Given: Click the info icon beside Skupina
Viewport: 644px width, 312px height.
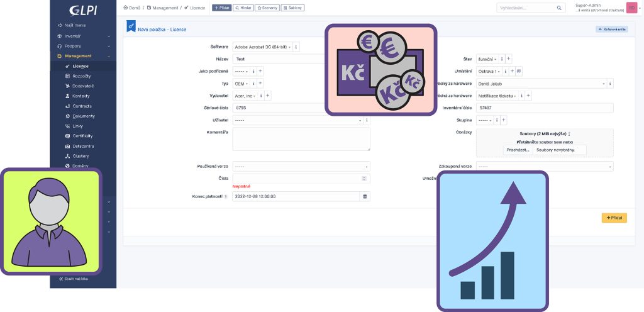Looking at the screenshot, I should click(x=496, y=120).
